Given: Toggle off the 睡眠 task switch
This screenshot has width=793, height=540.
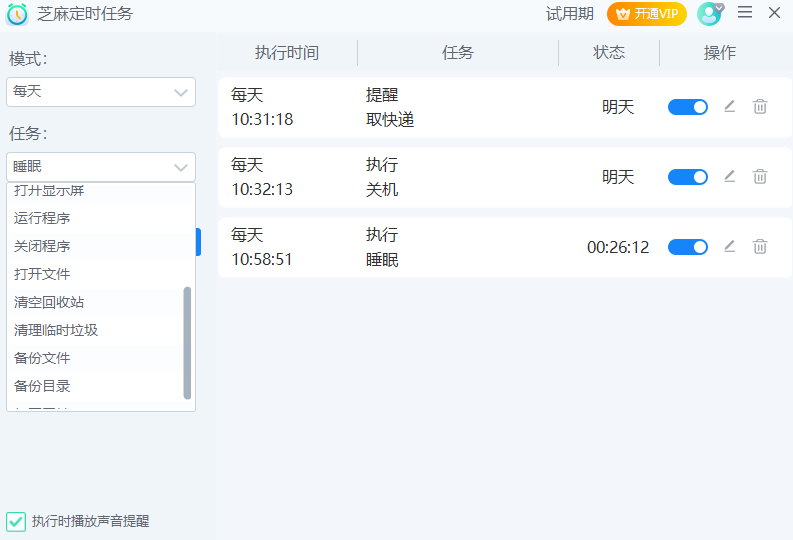Looking at the screenshot, I should tap(688, 247).
